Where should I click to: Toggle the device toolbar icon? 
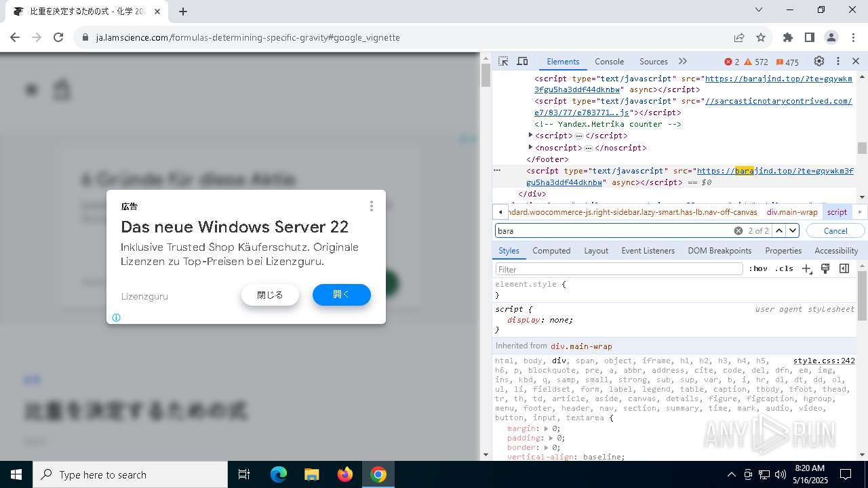[x=522, y=61]
